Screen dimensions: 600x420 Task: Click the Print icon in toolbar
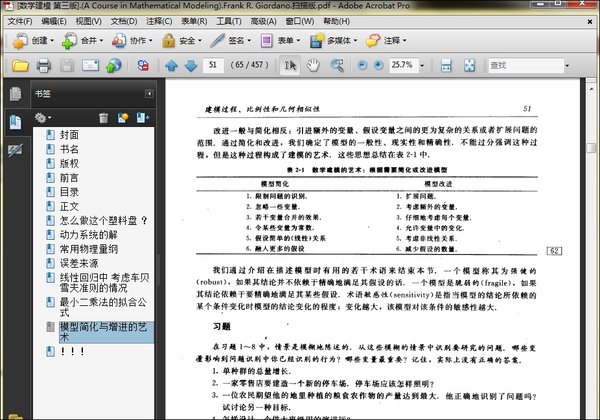pos(44,65)
